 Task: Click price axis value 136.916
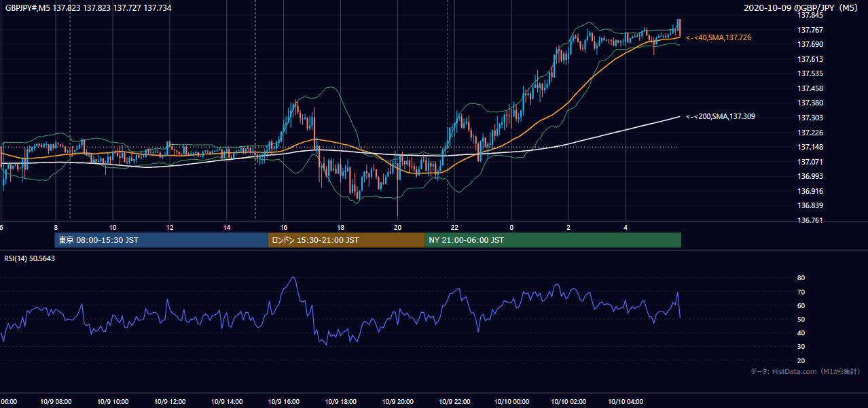click(x=811, y=191)
